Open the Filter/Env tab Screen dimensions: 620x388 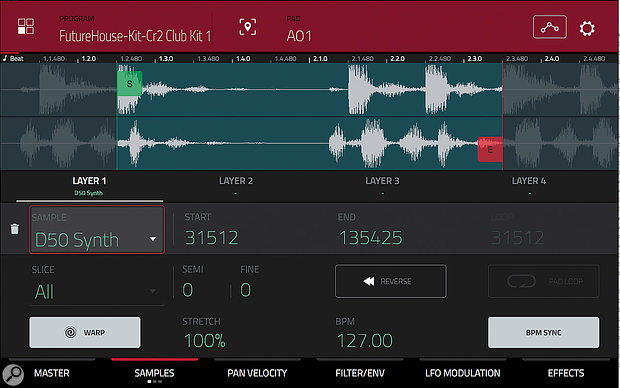(x=360, y=373)
